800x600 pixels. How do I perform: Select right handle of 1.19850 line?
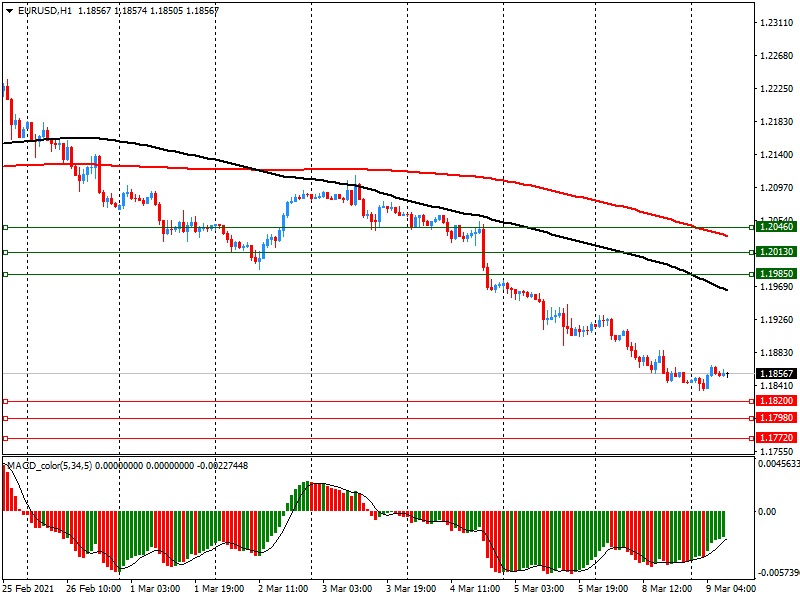click(752, 274)
